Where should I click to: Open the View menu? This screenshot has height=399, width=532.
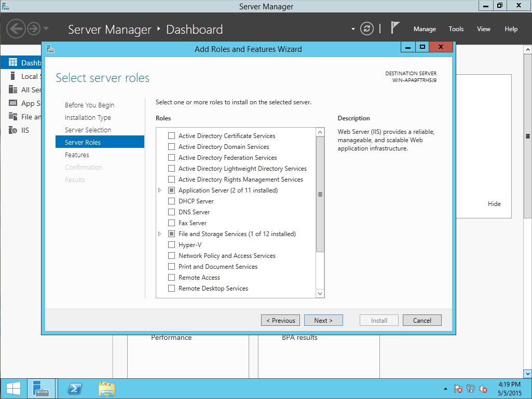pyautogui.click(x=484, y=29)
